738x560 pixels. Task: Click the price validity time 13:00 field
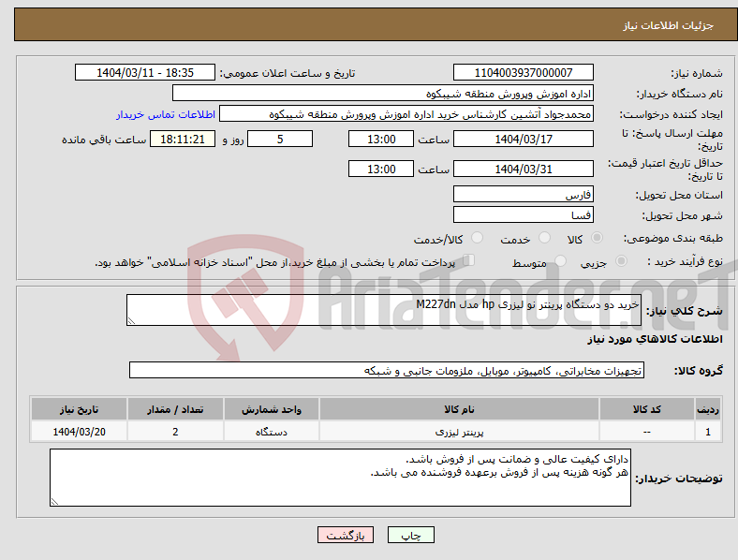pyautogui.click(x=381, y=169)
